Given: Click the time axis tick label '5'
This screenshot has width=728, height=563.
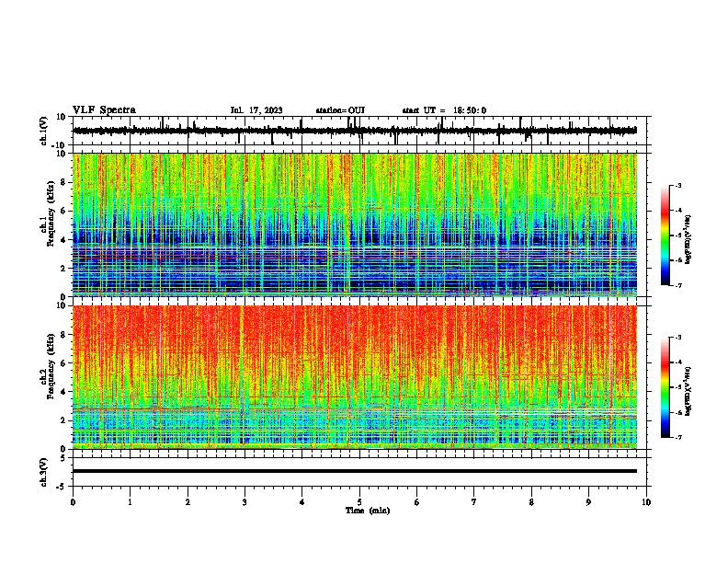Looking at the screenshot, I should click(x=359, y=502).
